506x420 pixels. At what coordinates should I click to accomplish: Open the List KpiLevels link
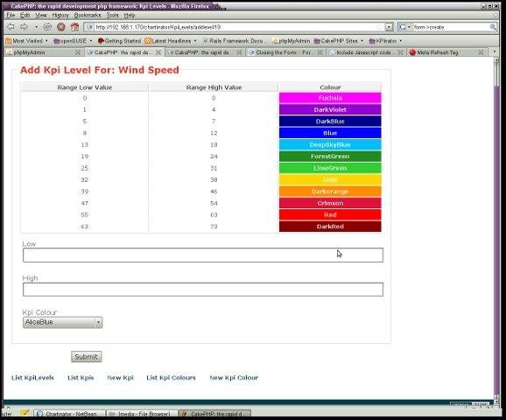point(32,378)
